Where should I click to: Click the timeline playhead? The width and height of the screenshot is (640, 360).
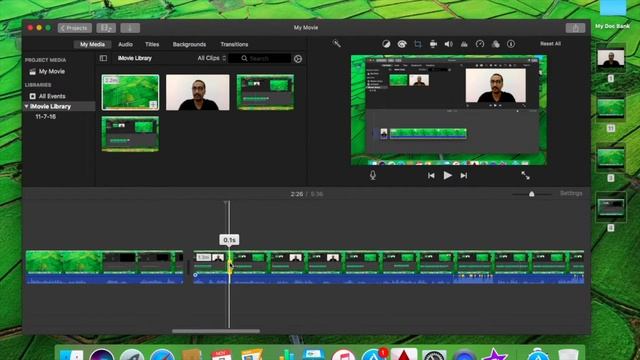[229, 263]
